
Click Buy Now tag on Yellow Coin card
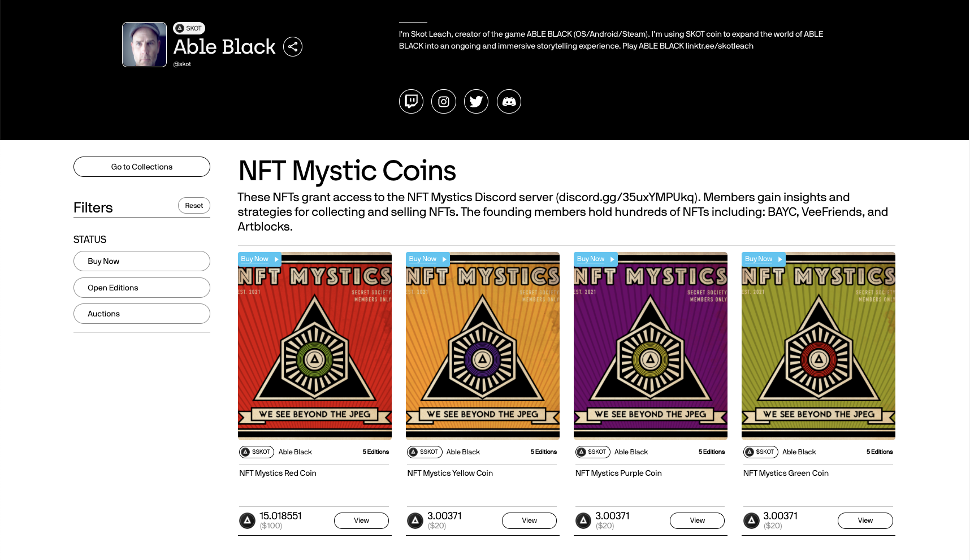(x=427, y=259)
